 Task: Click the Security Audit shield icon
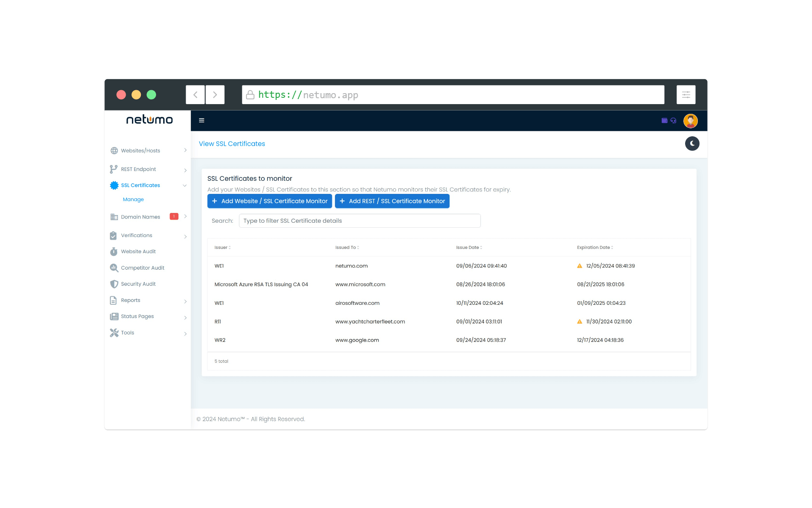click(x=114, y=284)
